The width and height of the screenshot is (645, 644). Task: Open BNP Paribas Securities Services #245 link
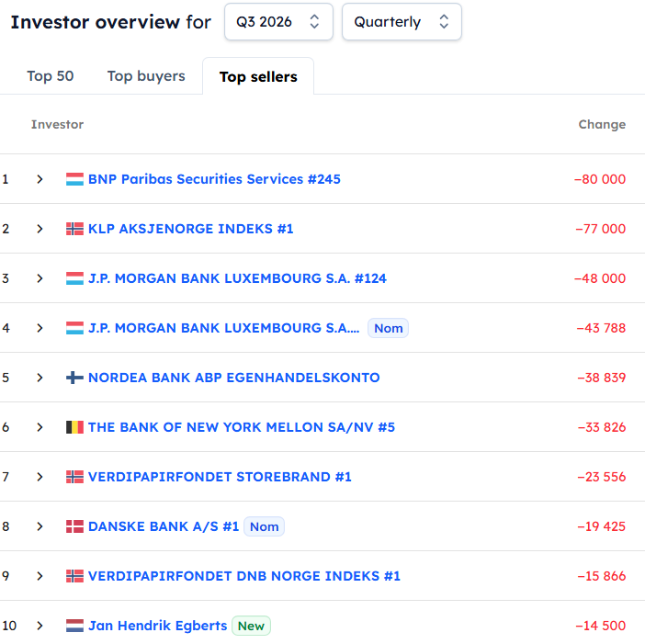(214, 179)
